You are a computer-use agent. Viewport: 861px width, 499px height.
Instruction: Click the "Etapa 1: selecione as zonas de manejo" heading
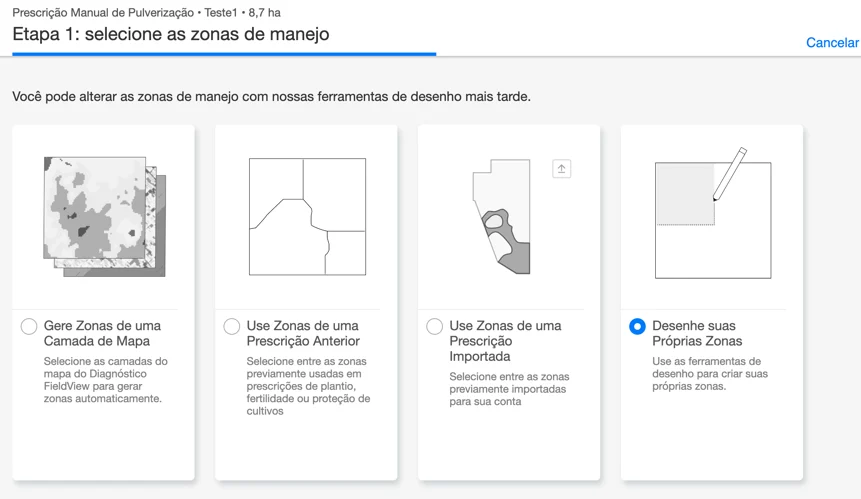pos(171,34)
